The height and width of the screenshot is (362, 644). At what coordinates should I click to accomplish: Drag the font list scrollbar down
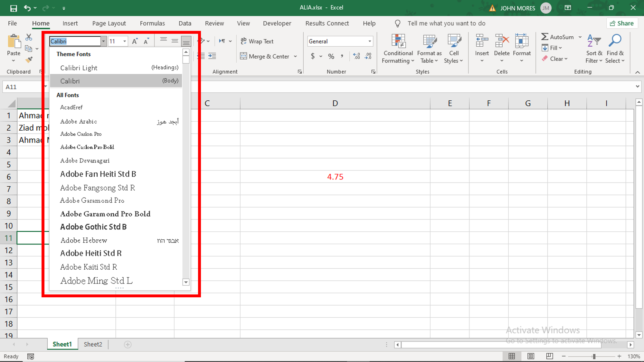click(185, 282)
